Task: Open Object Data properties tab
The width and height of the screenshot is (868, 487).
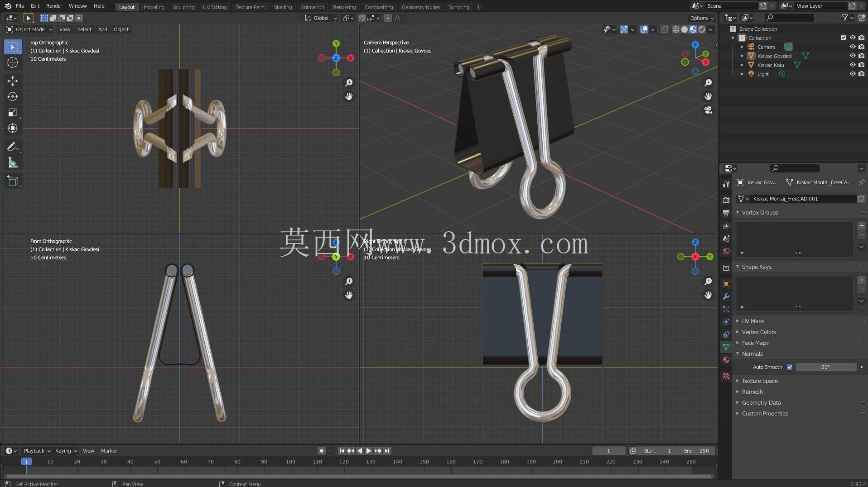Action: click(726, 347)
